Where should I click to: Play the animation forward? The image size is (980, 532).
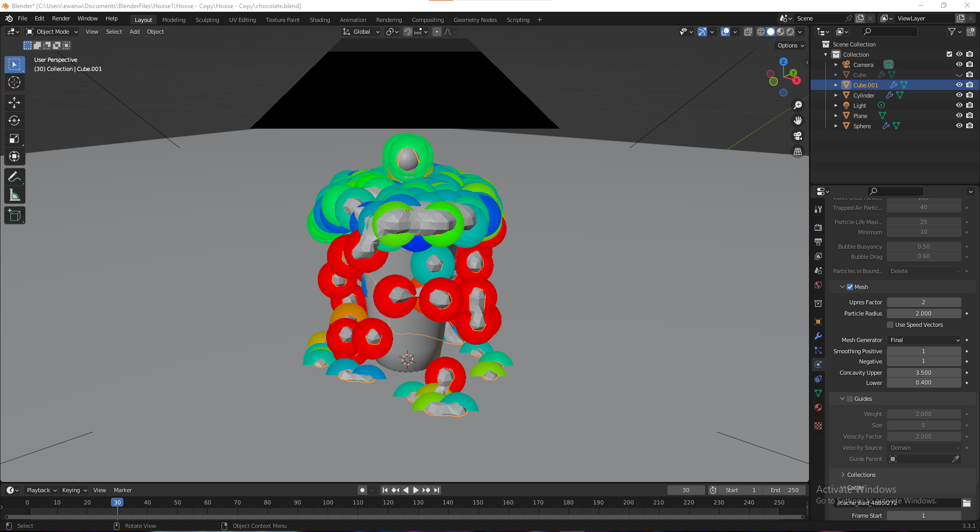(x=416, y=490)
